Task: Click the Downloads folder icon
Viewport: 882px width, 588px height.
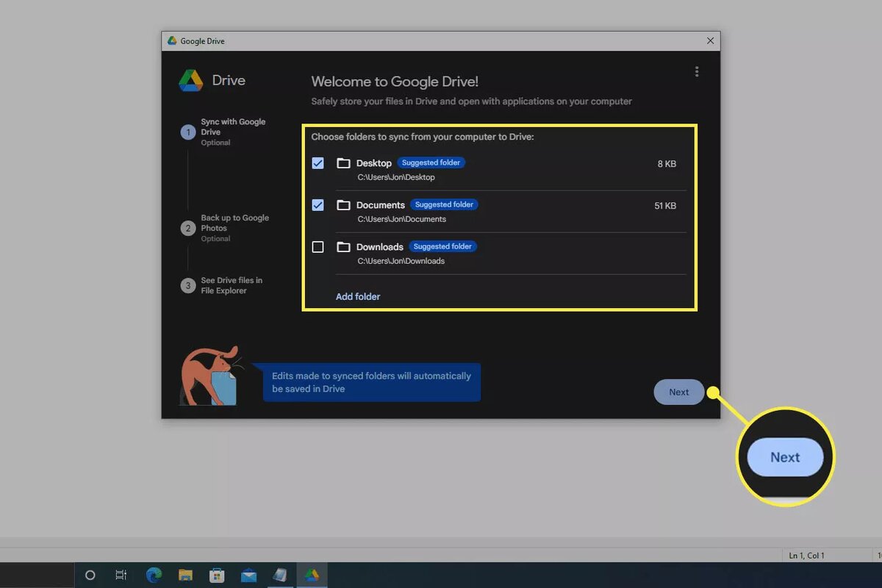Action: (343, 247)
